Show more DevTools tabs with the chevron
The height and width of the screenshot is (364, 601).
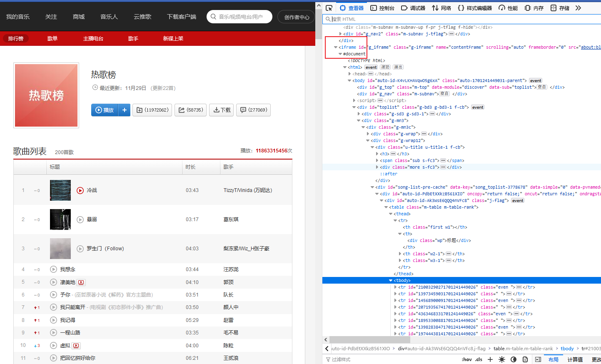tap(578, 8)
